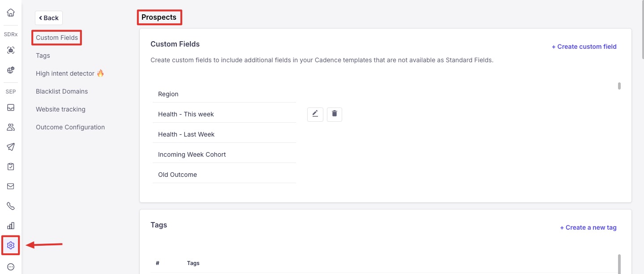
Task: Click Create a new tag link
Action: [588, 227]
